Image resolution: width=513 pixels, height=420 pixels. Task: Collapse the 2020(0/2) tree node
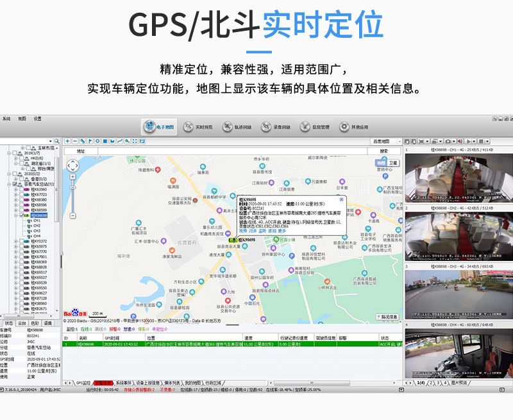(x=9, y=174)
